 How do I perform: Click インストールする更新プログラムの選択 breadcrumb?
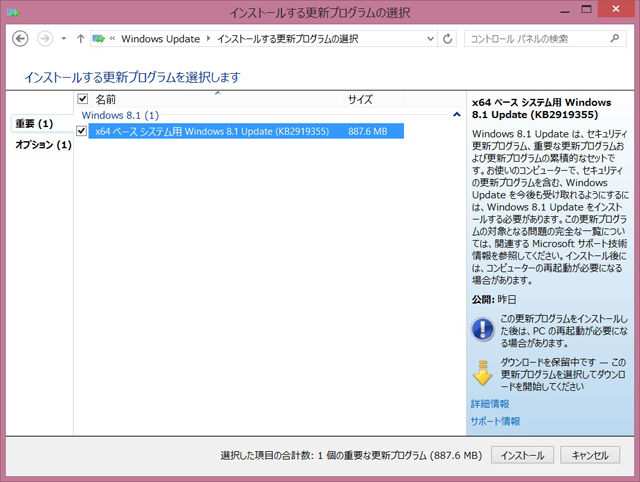(288, 39)
